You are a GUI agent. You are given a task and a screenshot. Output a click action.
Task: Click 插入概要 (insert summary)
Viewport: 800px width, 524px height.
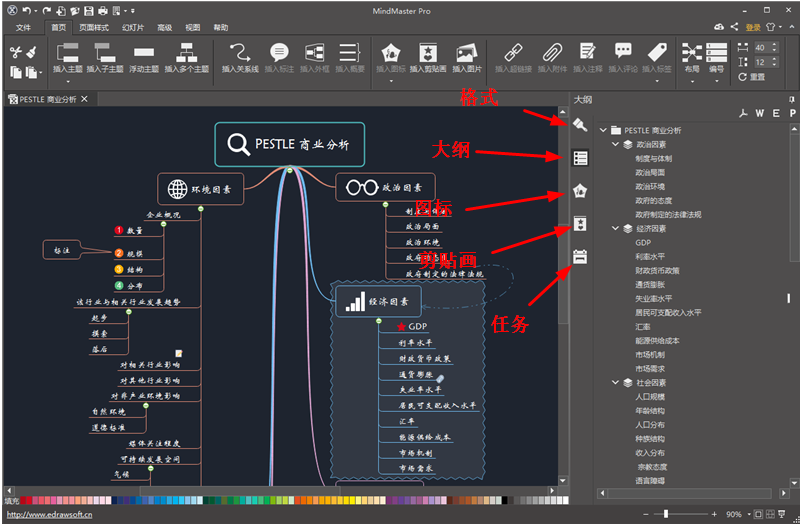349,58
